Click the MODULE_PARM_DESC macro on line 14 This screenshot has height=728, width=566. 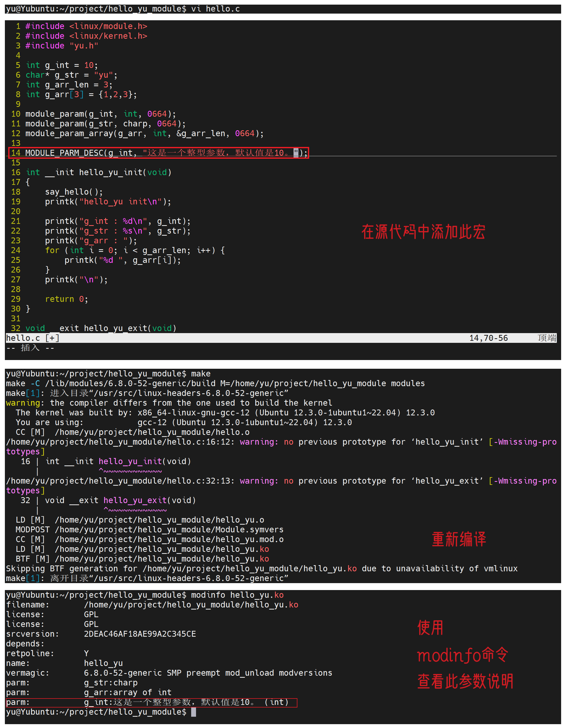[x=64, y=153]
